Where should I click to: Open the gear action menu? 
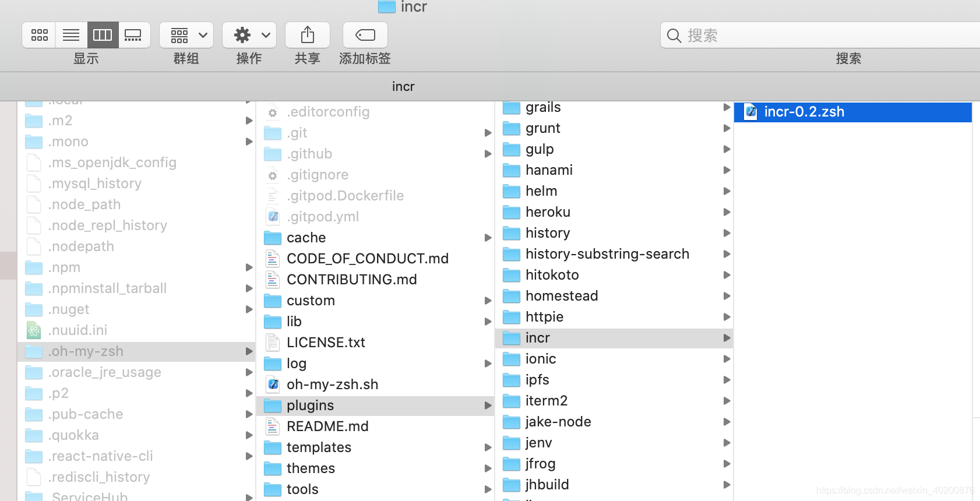tap(249, 35)
